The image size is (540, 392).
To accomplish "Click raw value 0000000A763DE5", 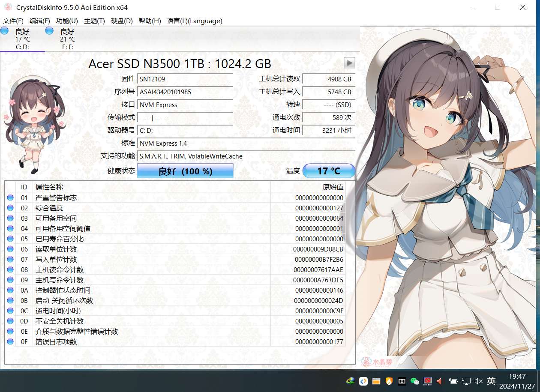I will pyautogui.click(x=318, y=280).
